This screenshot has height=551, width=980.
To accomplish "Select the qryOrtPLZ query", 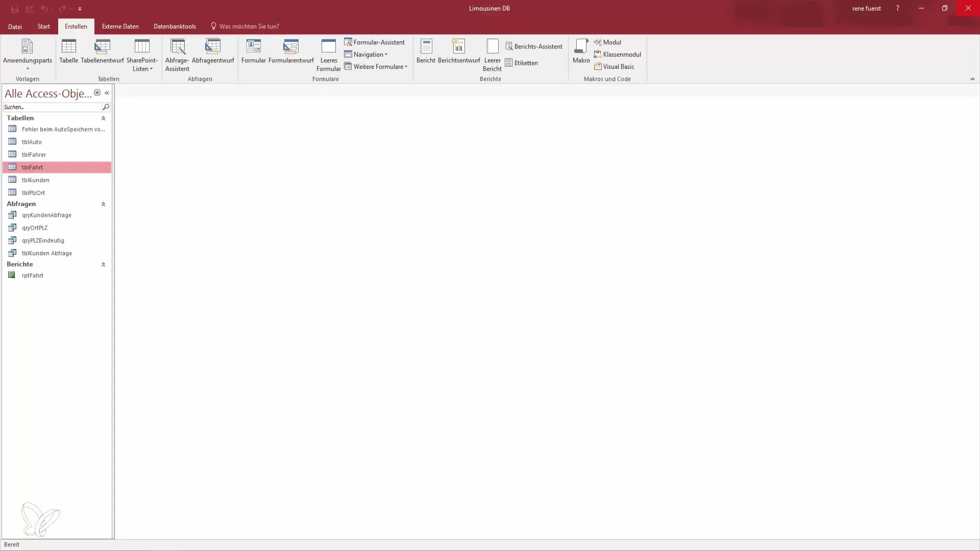I will 57,228.
